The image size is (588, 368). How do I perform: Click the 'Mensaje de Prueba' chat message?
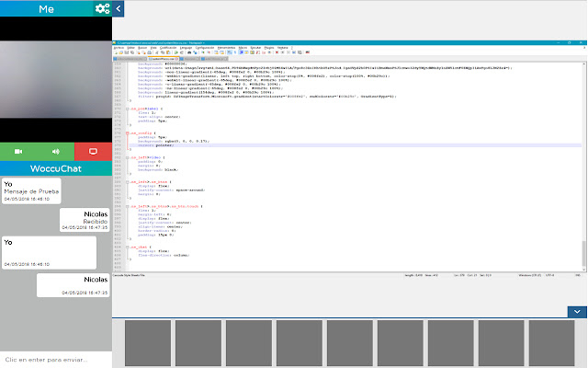pyautogui.click(x=30, y=190)
